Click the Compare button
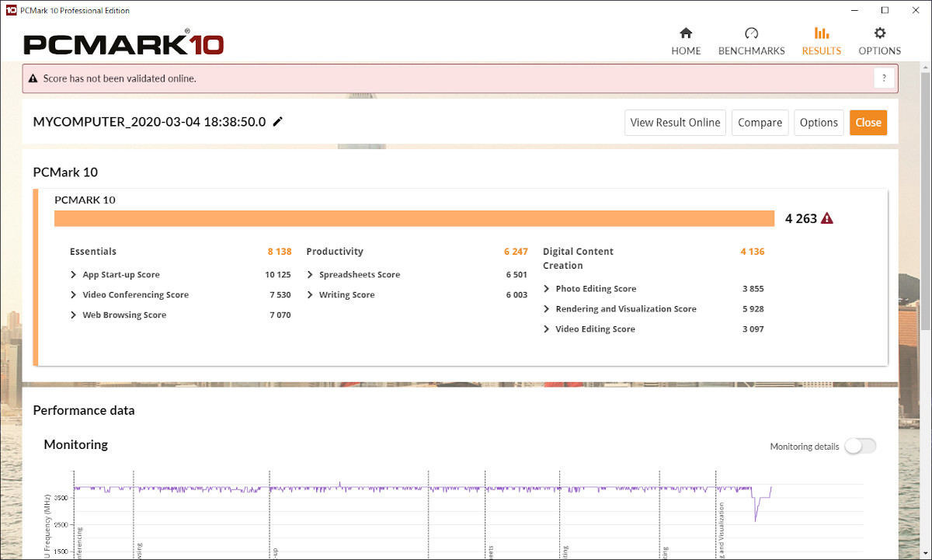Viewport: 932px width, 560px height. point(760,123)
